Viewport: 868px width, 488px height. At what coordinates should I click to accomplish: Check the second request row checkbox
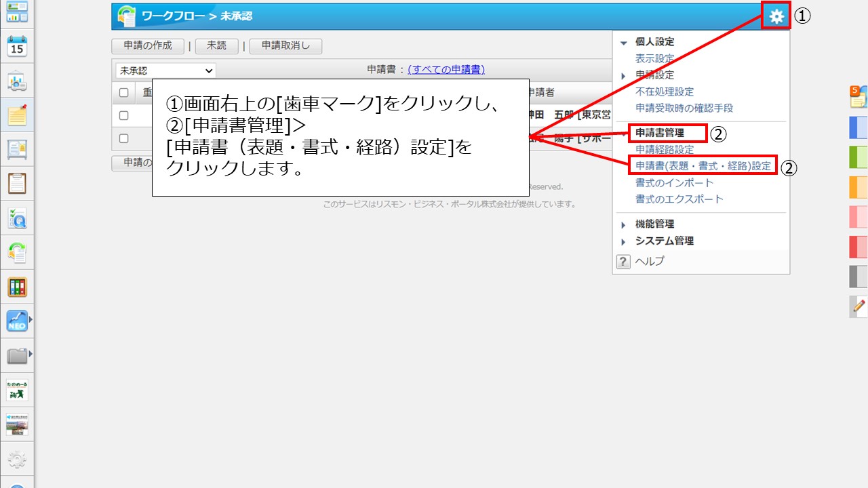tap(123, 138)
